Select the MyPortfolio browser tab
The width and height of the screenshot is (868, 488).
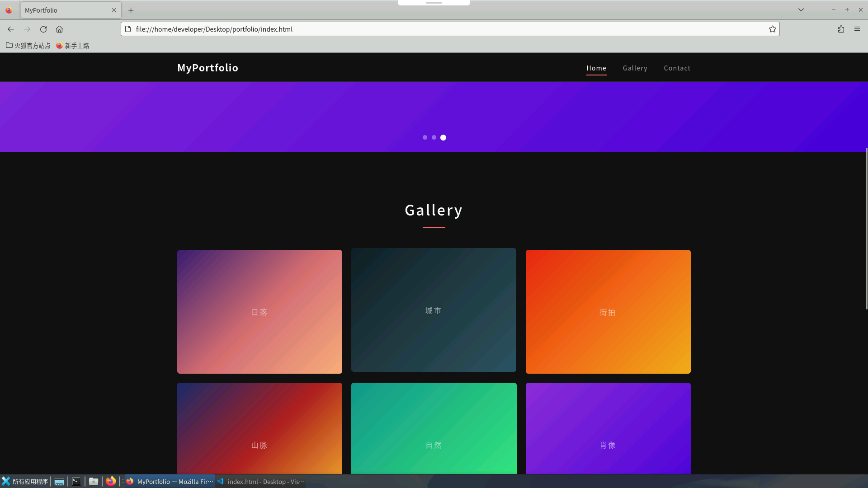[x=71, y=10]
